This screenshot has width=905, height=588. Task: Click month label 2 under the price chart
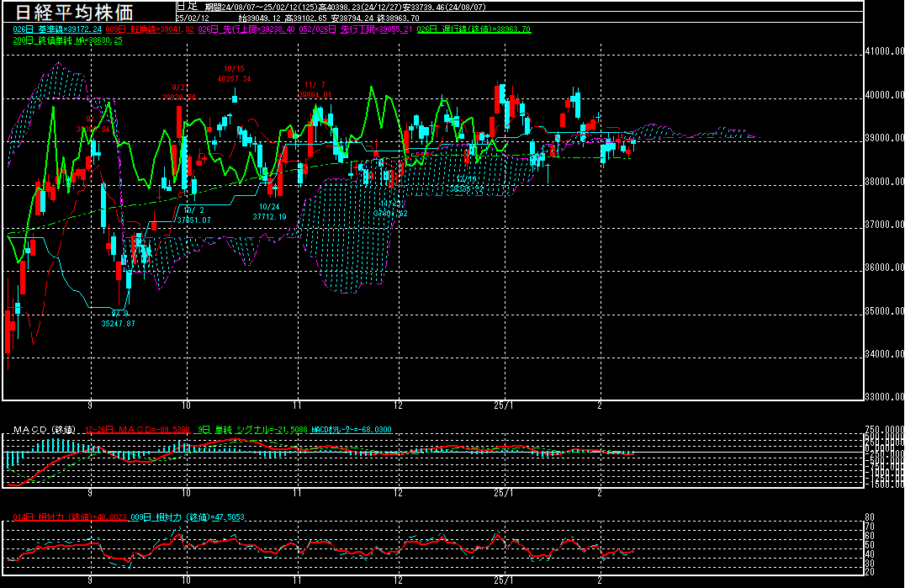[600, 405]
